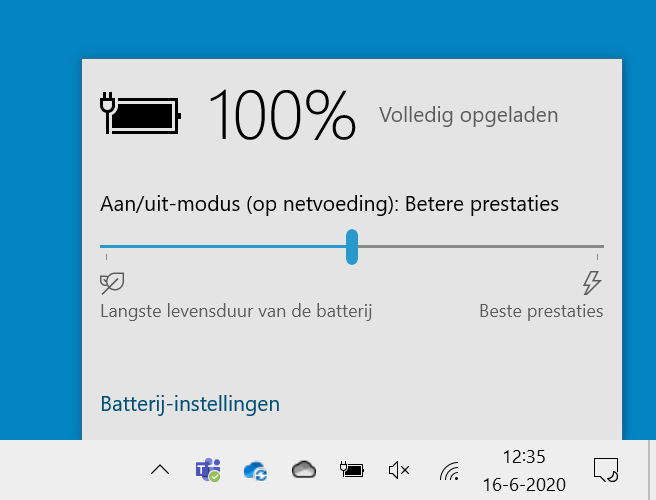
Task: Open the Wi-Fi network tray icon
Action: [x=449, y=471]
